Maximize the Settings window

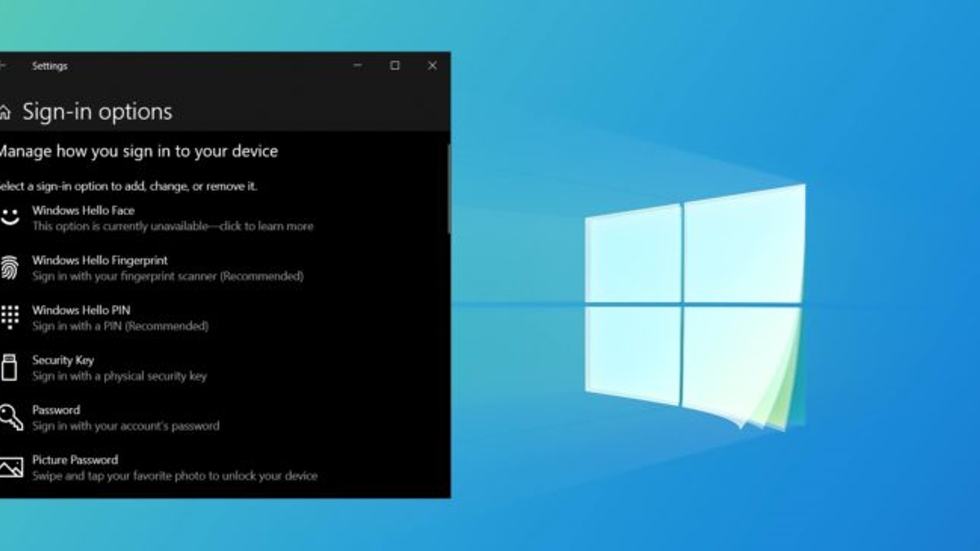tap(395, 66)
